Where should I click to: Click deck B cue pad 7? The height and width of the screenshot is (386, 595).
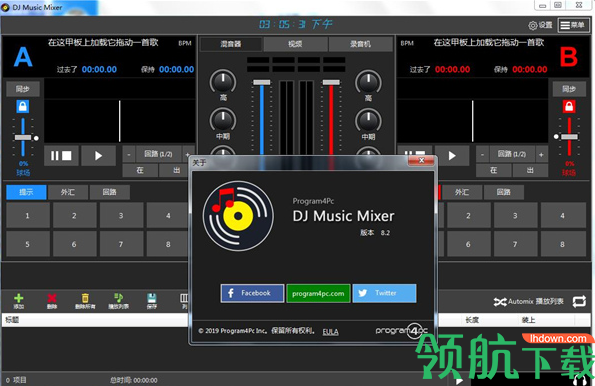[515, 244]
